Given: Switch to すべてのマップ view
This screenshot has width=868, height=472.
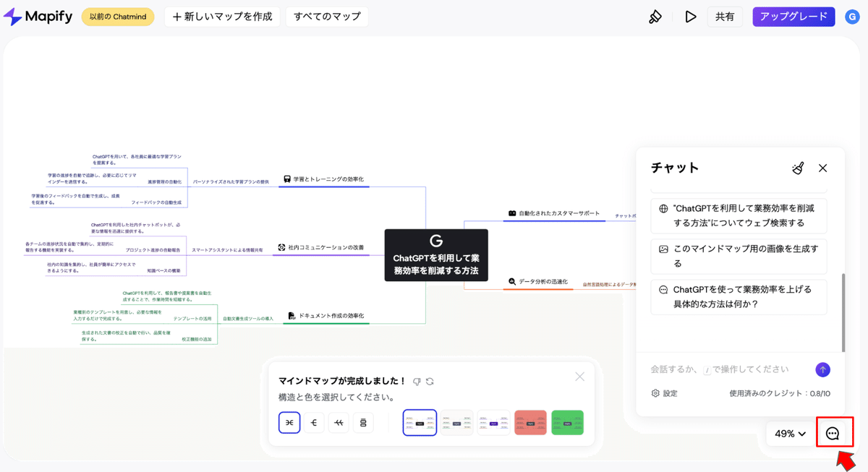Looking at the screenshot, I should pyautogui.click(x=327, y=16).
